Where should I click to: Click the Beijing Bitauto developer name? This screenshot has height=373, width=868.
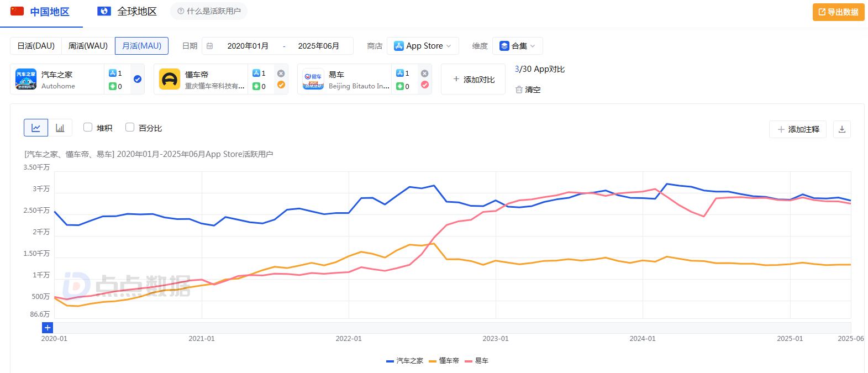click(x=359, y=86)
